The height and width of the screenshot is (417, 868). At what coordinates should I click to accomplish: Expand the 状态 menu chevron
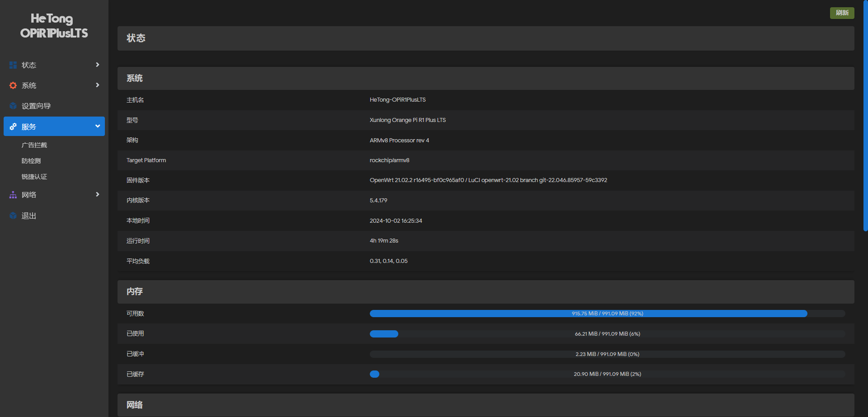(97, 65)
